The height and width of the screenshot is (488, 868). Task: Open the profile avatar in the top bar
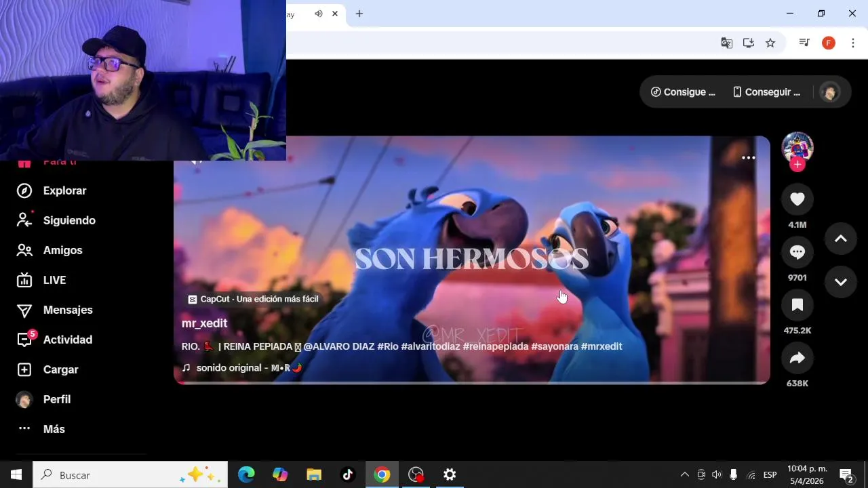point(830,92)
